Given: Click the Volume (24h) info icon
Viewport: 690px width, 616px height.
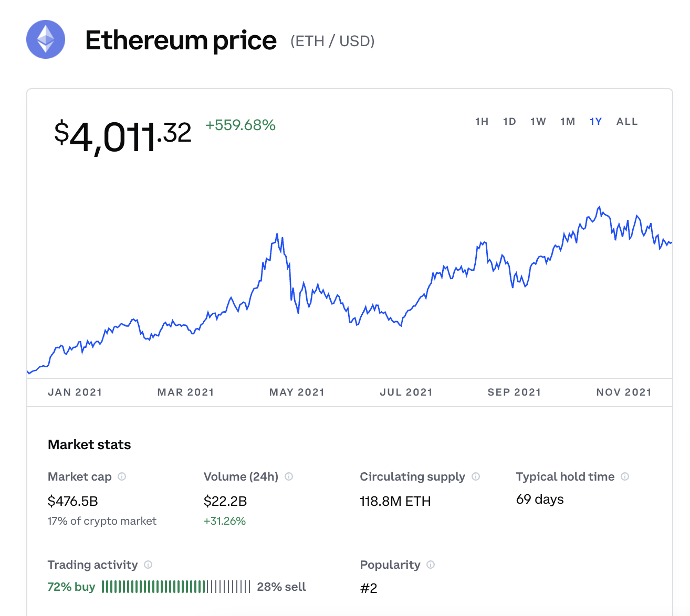Looking at the screenshot, I should [289, 476].
